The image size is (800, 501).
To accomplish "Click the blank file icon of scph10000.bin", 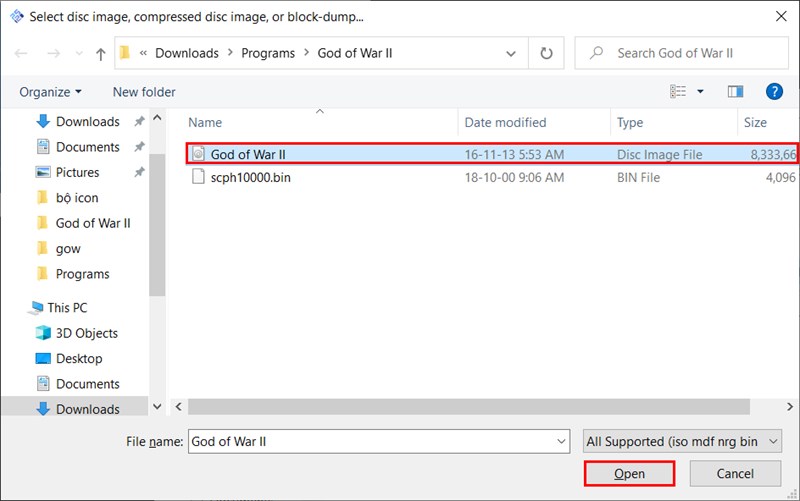I will [x=198, y=177].
